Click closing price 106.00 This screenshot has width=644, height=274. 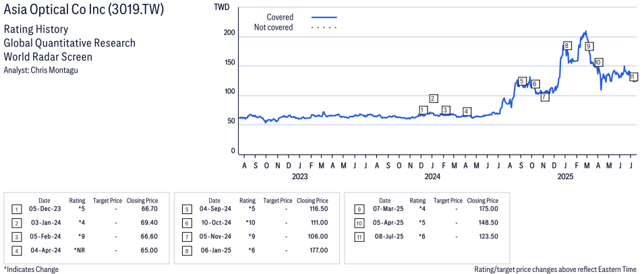[318, 237]
